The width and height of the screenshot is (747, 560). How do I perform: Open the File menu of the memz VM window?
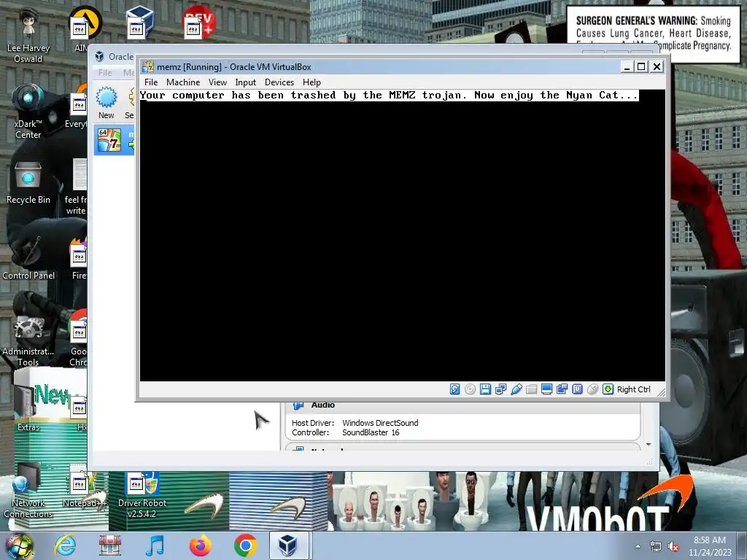(151, 82)
